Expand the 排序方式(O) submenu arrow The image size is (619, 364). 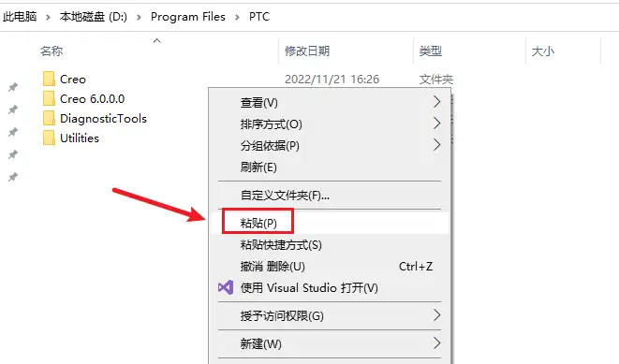click(436, 124)
